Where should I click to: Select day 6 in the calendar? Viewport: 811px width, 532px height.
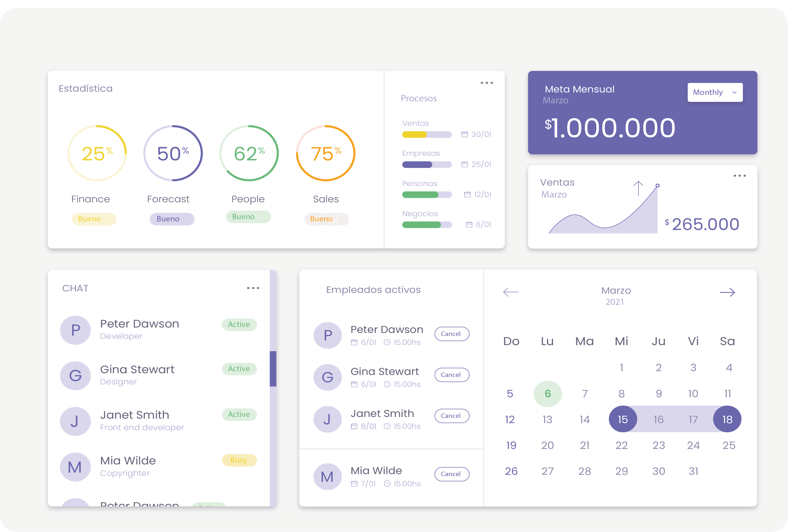point(547,394)
